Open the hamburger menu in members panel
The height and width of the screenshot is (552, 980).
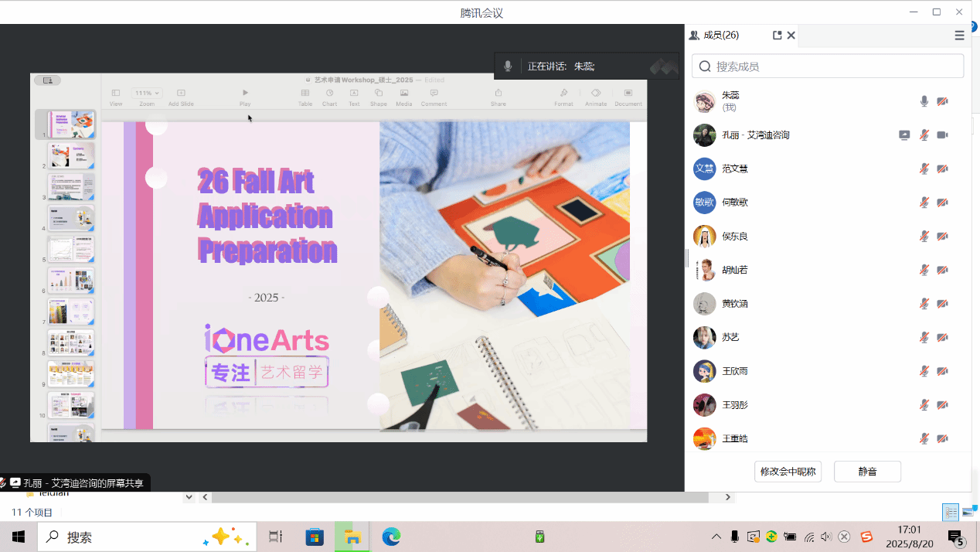[959, 36]
